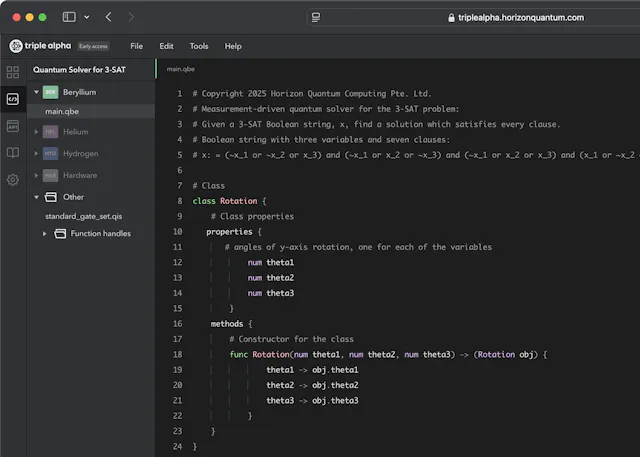Click the Function handles folder icon
Screen dimensions: 640x457
tap(60, 234)
